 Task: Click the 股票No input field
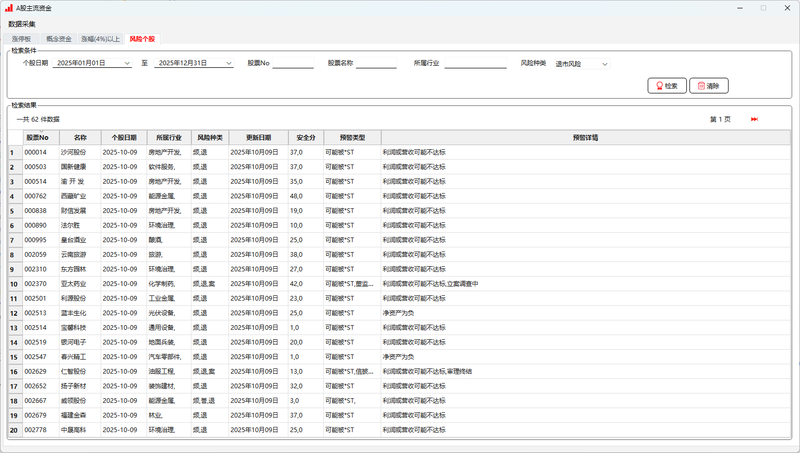point(292,63)
